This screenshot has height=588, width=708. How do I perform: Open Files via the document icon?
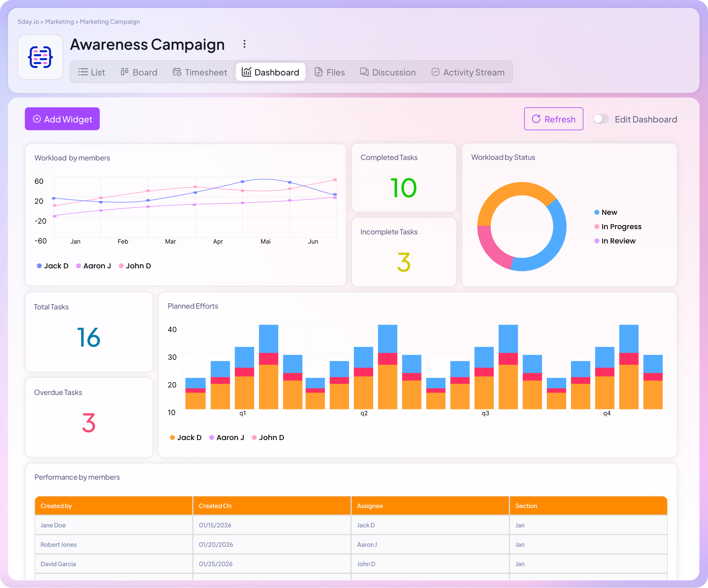(x=318, y=72)
